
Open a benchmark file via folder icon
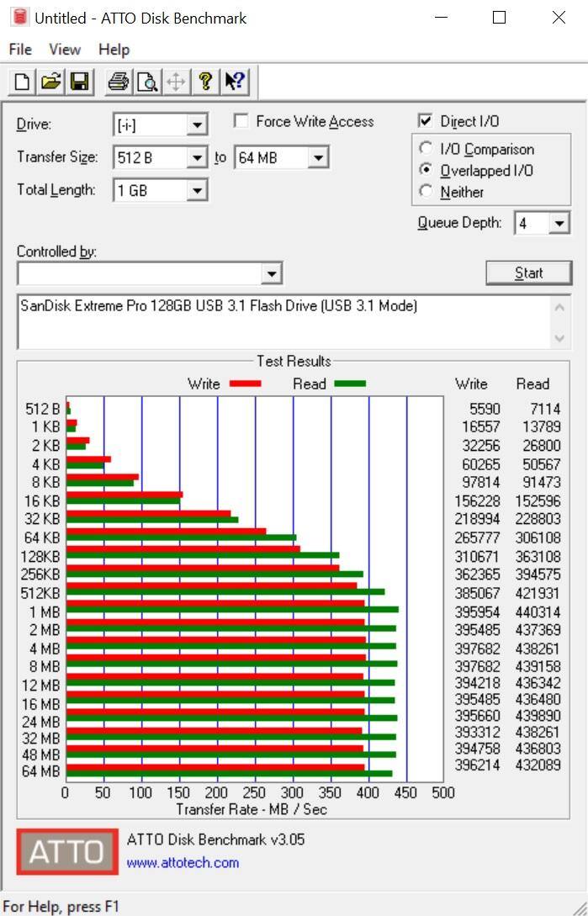(x=50, y=82)
